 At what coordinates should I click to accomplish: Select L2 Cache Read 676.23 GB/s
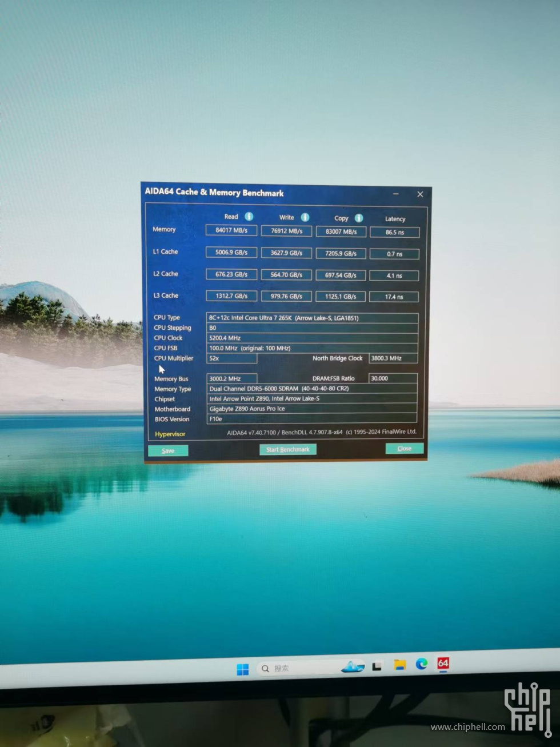coord(231,274)
